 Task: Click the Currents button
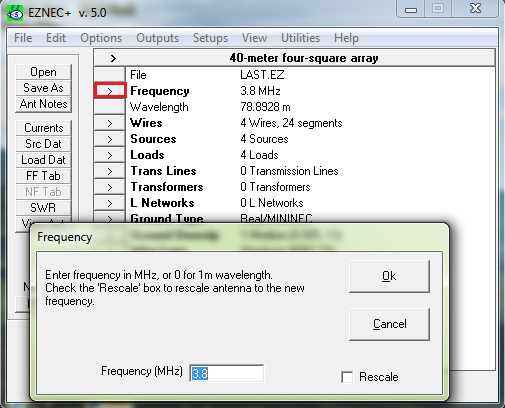(x=43, y=128)
